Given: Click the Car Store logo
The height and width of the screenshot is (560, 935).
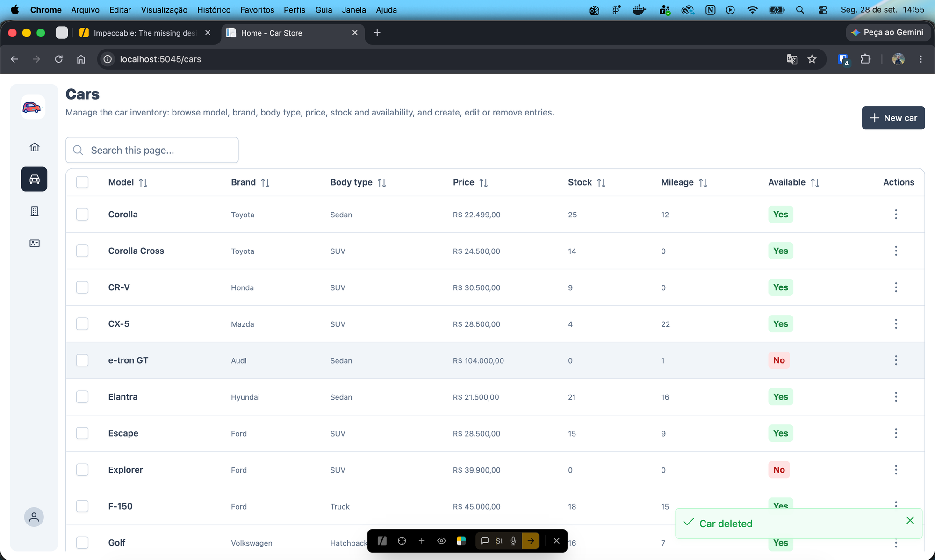Looking at the screenshot, I should 33,107.
